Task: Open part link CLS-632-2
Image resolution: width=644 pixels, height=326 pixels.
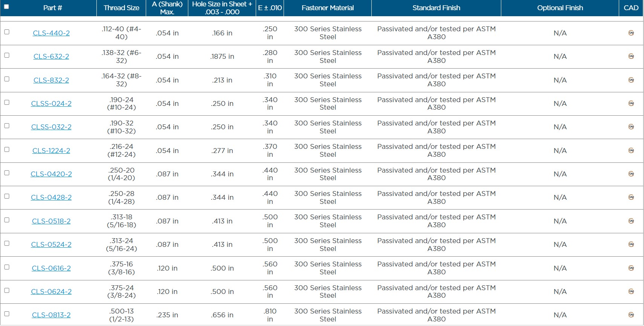Action: 51,56
